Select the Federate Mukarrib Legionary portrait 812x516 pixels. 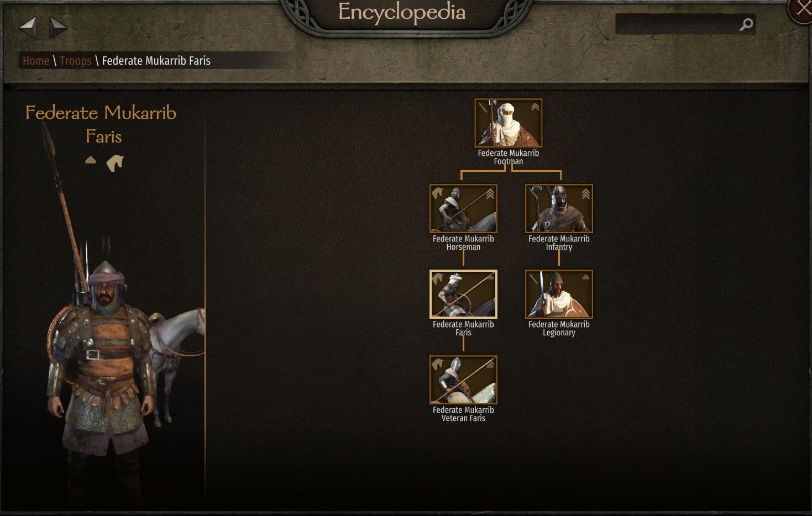click(x=559, y=294)
